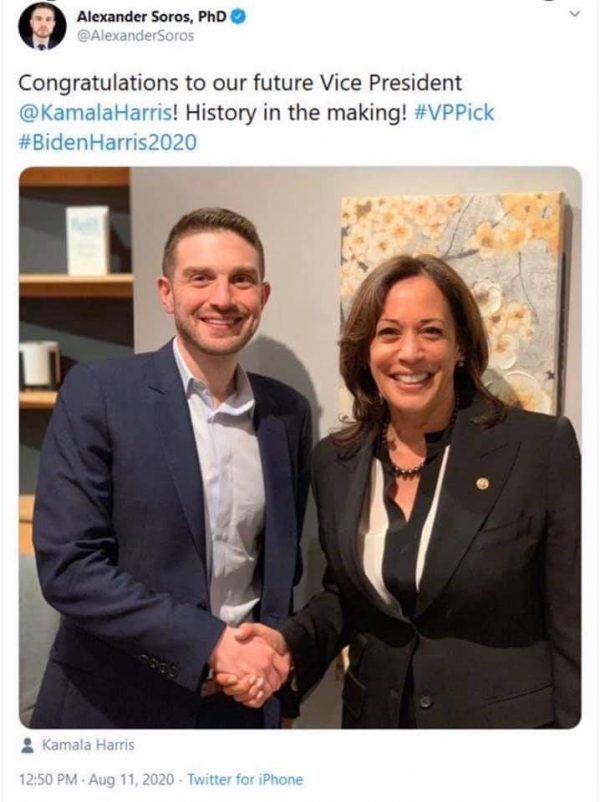
Task: Click the tagged-person silhouette icon
Action: click(28, 745)
